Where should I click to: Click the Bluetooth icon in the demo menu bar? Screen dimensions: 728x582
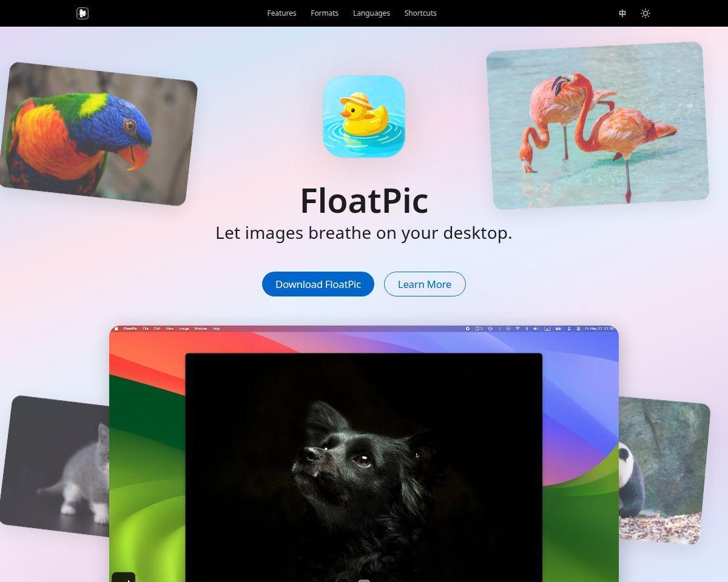click(527, 329)
